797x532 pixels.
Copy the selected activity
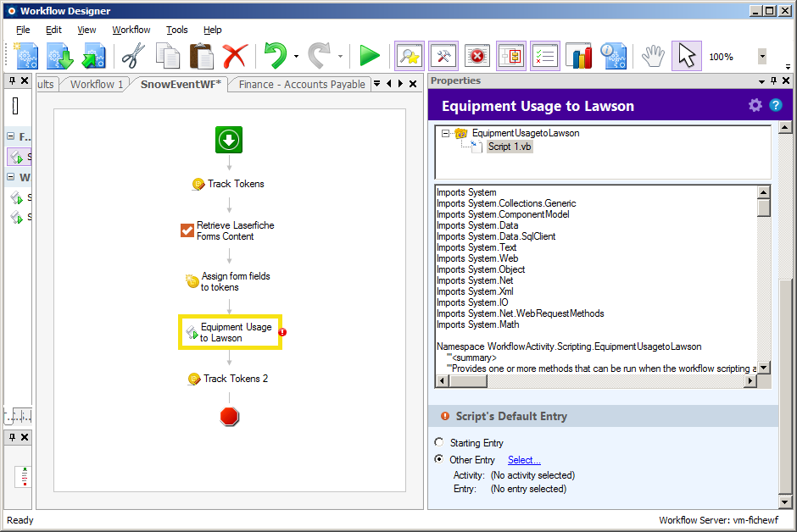[x=167, y=55]
